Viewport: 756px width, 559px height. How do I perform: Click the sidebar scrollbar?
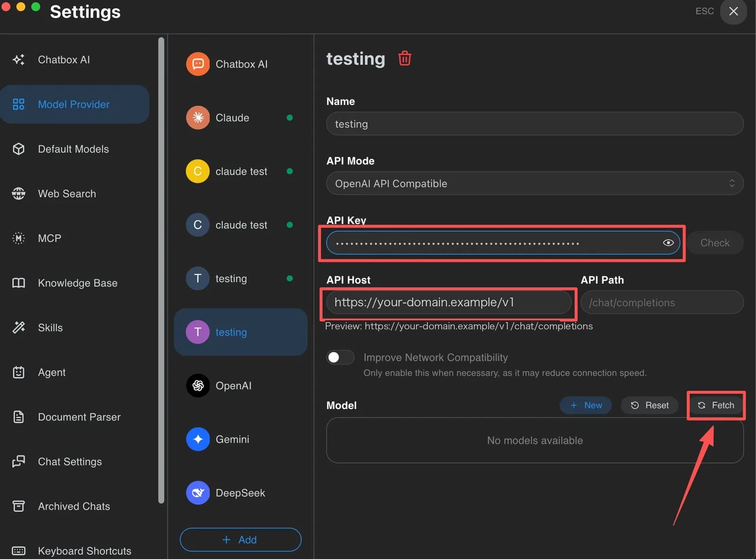(161, 270)
